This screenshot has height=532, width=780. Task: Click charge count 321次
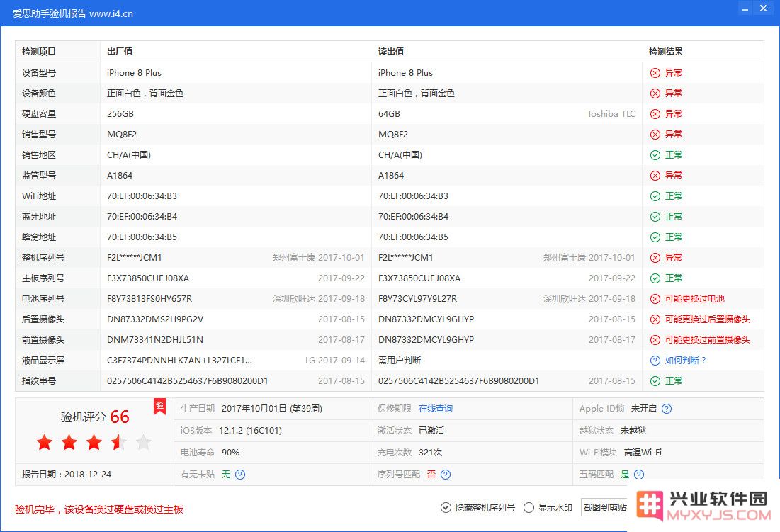point(430,453)
